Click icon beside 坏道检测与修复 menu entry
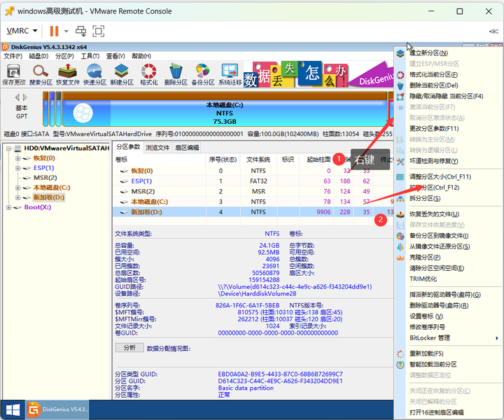504x420 pixels. [400, 161]
